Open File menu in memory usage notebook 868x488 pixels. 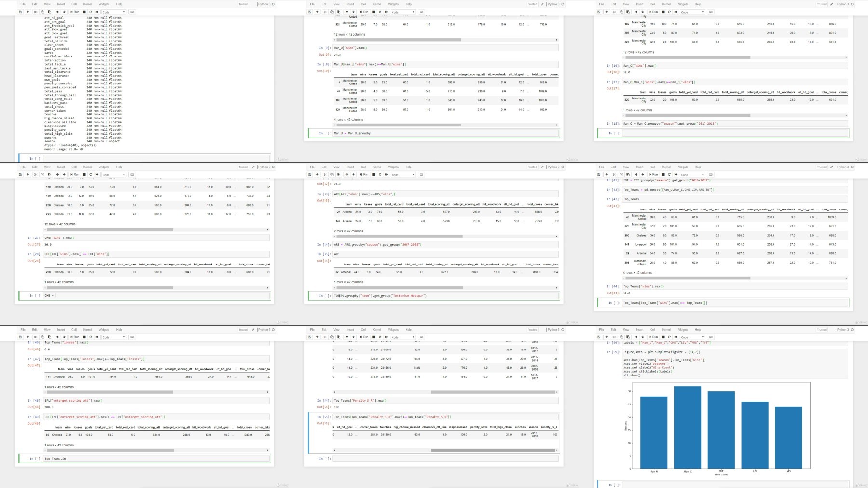pyautogui.click(x=23, y=4)
